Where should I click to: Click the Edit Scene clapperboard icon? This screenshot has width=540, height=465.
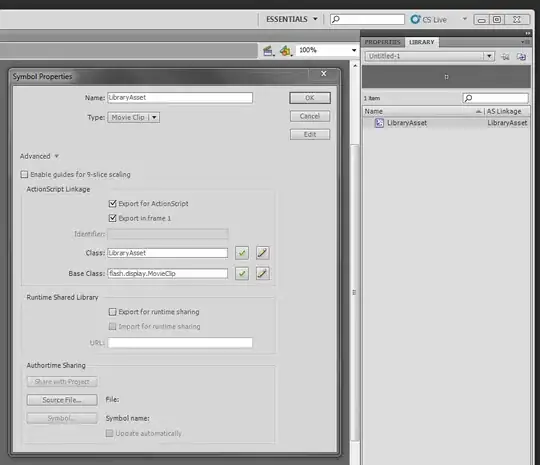click(268, 51)
